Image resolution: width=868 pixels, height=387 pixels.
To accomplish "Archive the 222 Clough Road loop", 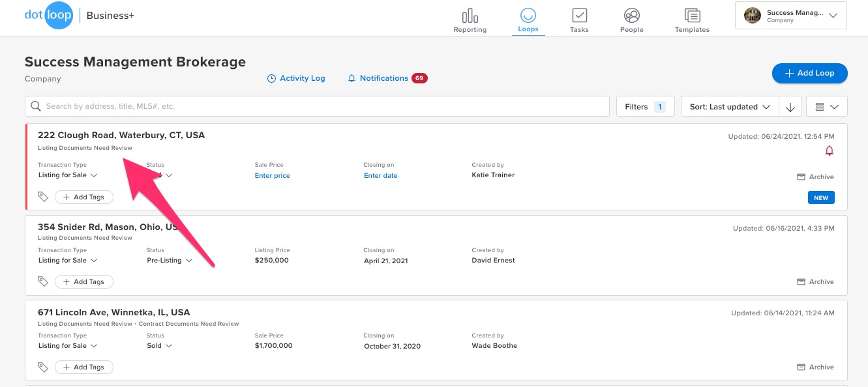I will [815, 177].
